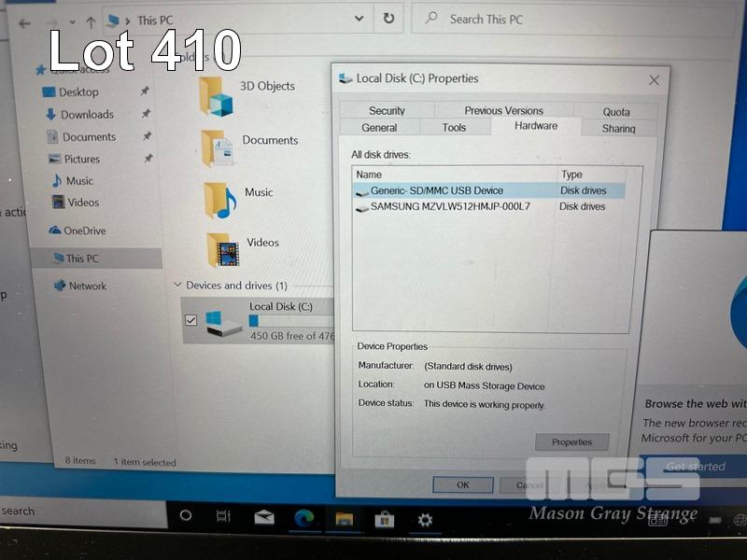Open the address bar history dropdown

point(359,19)
